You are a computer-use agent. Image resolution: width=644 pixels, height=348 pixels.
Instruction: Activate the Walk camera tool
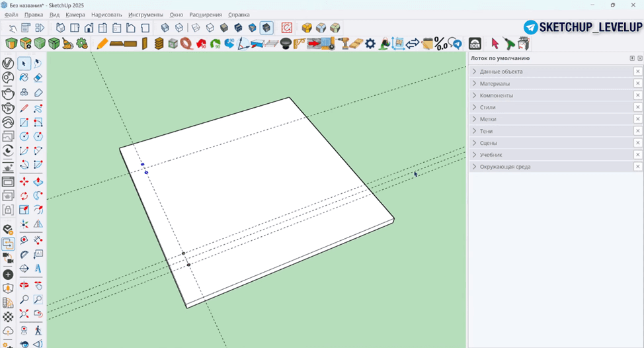(38, 330)
